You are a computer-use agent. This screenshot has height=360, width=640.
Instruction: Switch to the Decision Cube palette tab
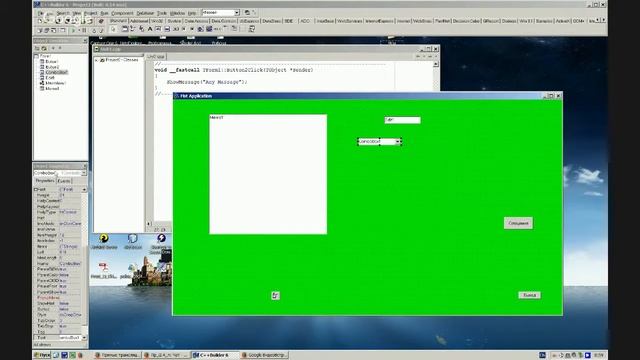(x=466, y=21)
